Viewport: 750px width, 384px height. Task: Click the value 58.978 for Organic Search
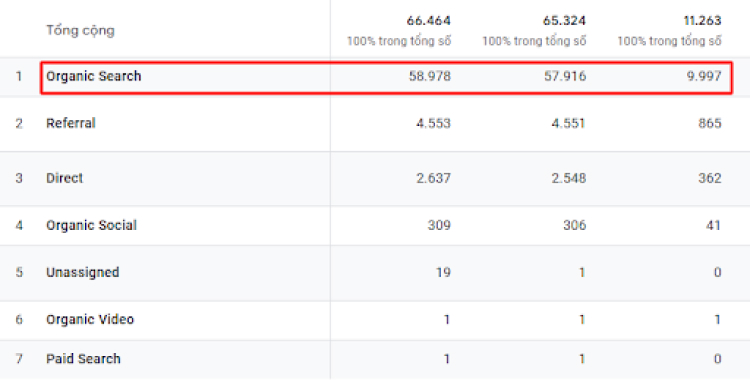tap(430, 76)
